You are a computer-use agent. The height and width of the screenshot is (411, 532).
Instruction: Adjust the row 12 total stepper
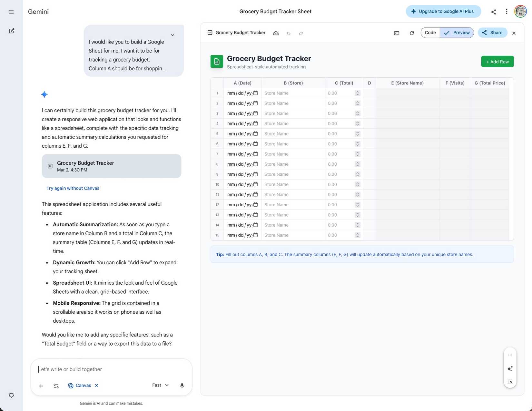pyautogui.click(x=357, y=205)
